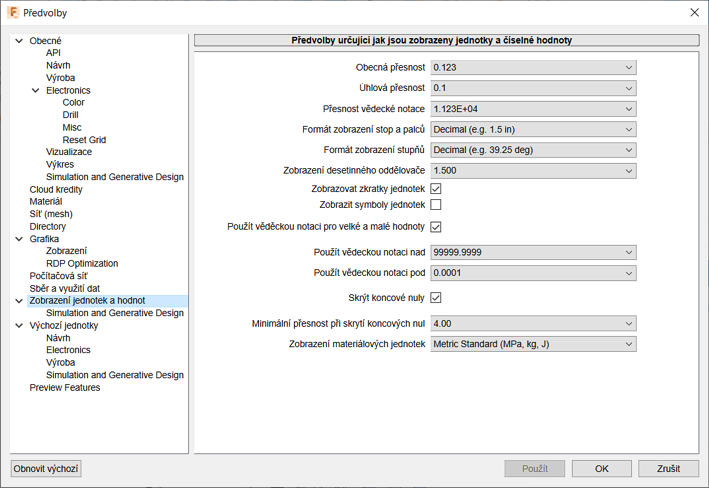Open the Materiál preferences page
709x488 pixels.
coord(46,201)
